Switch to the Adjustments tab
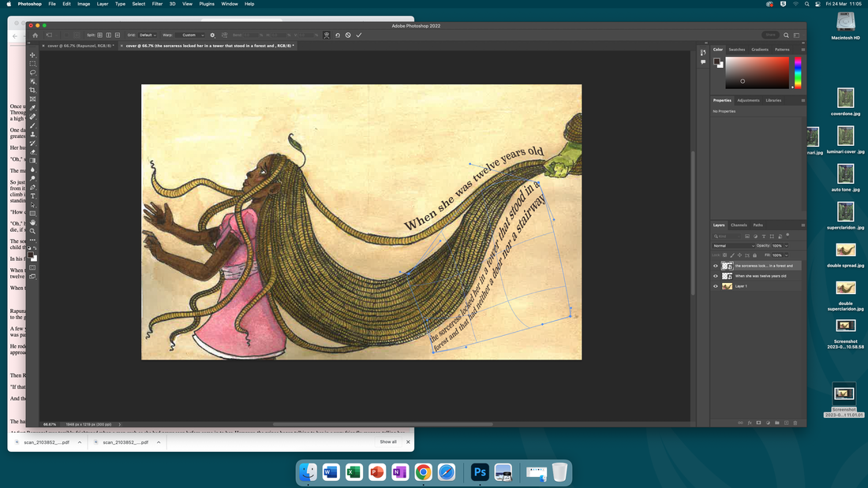Screen dimensions: 868x488 tap(748, 100)
